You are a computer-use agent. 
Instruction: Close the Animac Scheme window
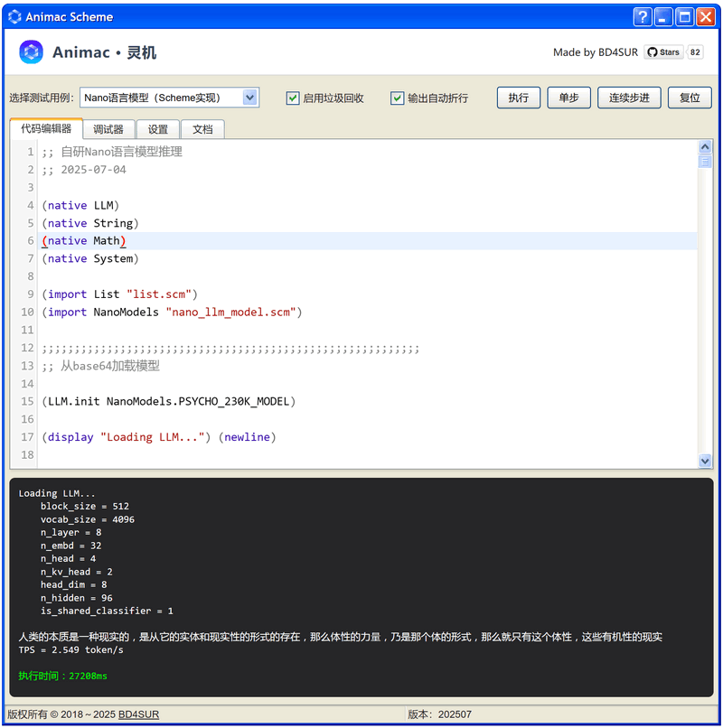click(706, 17)
